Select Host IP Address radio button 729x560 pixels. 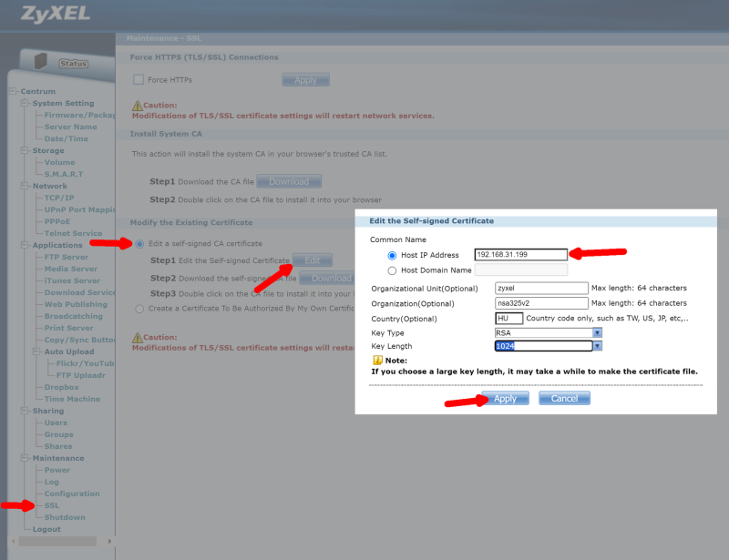[392, 255]
